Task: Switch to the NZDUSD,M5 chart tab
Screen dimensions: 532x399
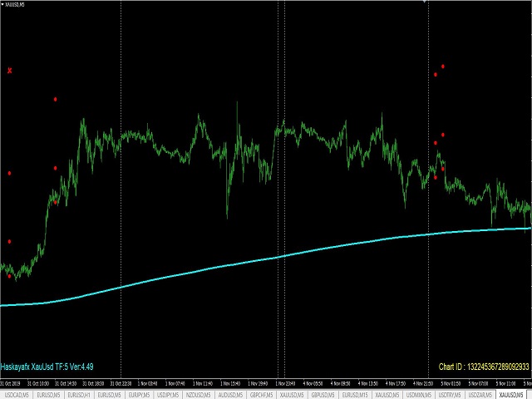Action: point(199,395)
